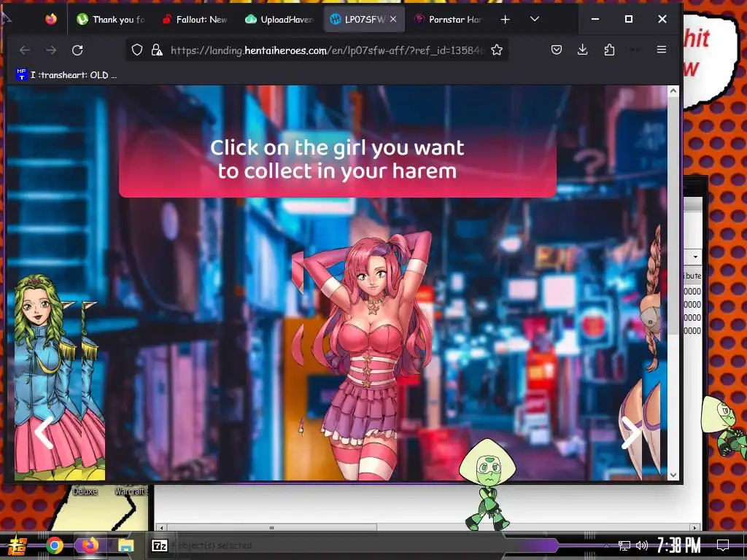Open the Extensions puzzle icon
Screen dimensions: 747x560
[x=609, y=50]
